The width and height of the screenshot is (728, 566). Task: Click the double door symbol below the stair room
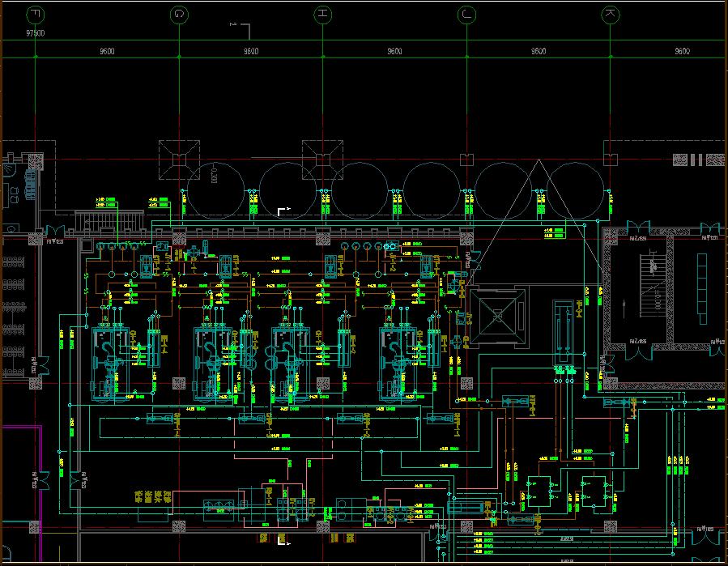pos(638,351)
